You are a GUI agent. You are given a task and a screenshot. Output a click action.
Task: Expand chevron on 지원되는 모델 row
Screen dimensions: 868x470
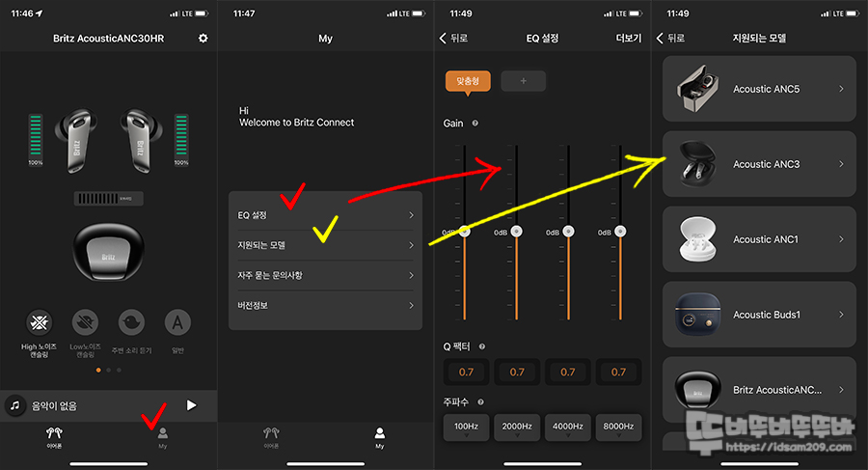coord(411,245)
